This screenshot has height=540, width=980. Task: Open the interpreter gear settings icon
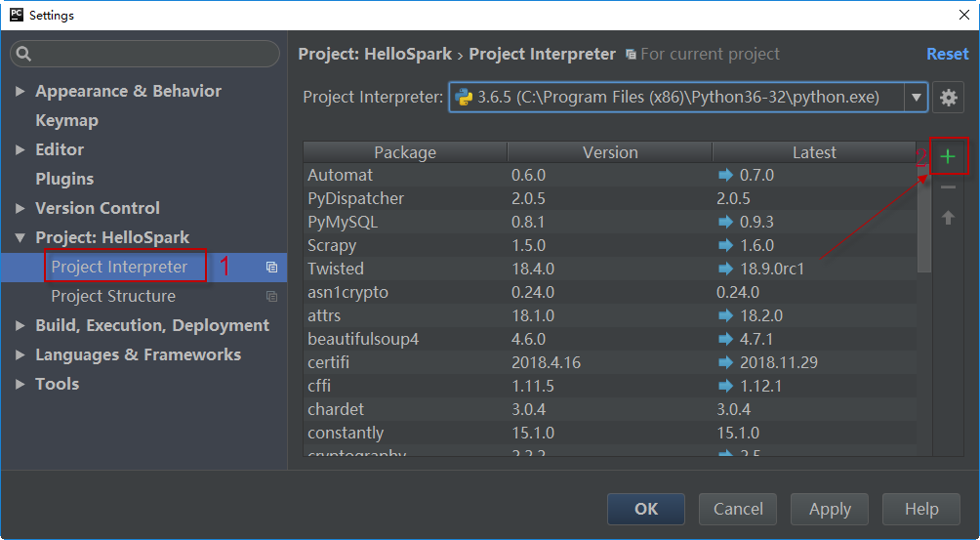(948, 97)
